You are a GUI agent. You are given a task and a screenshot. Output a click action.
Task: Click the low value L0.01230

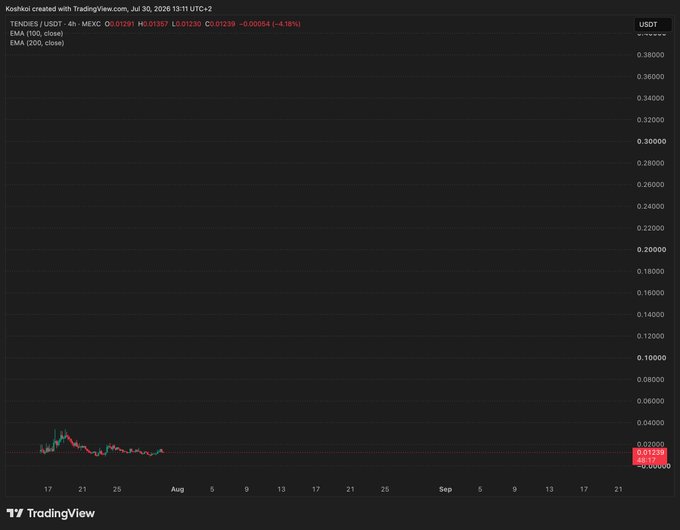coord(186,24)
